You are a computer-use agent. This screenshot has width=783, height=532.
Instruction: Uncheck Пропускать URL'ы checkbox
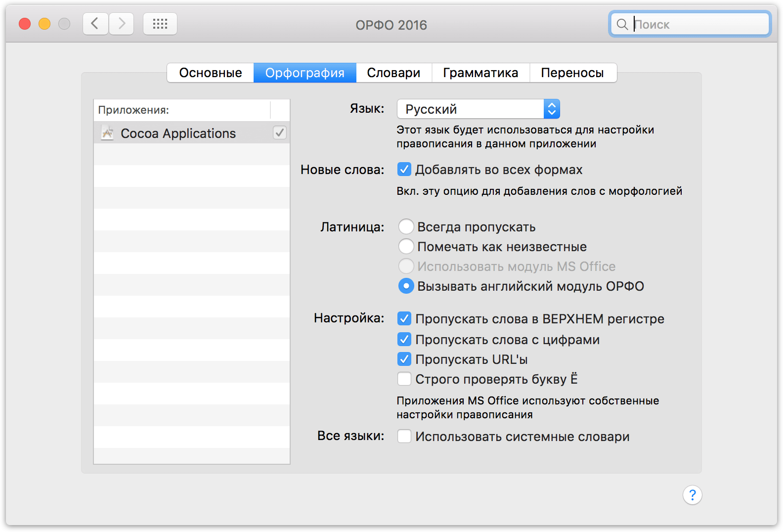click(x=404, y=359)
